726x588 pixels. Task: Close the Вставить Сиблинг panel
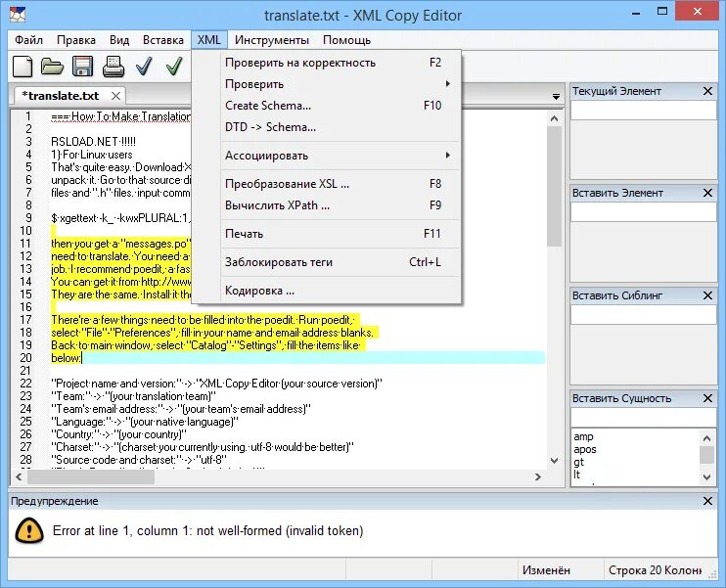point(707,295)
